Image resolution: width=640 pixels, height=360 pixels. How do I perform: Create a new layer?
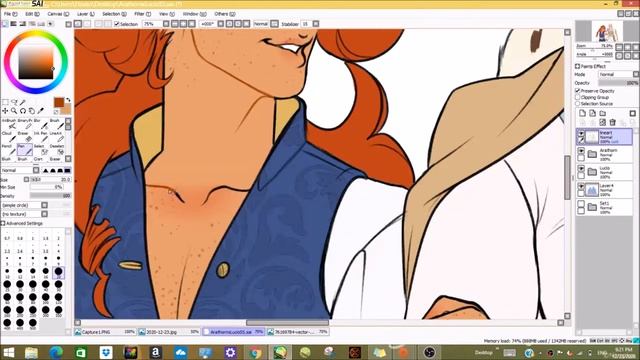point(582,113)
